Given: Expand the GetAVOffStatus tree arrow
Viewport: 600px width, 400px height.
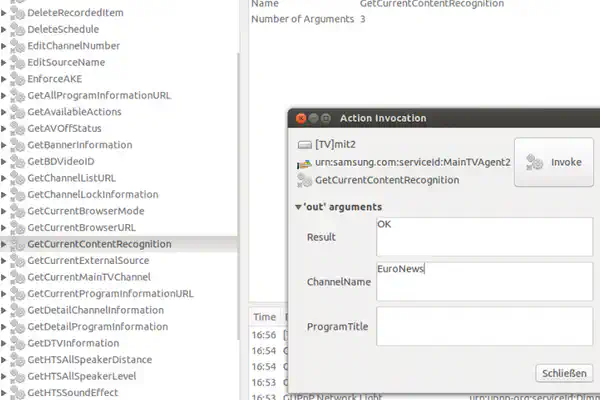Looking at the screenshot, I should [5, 129].
